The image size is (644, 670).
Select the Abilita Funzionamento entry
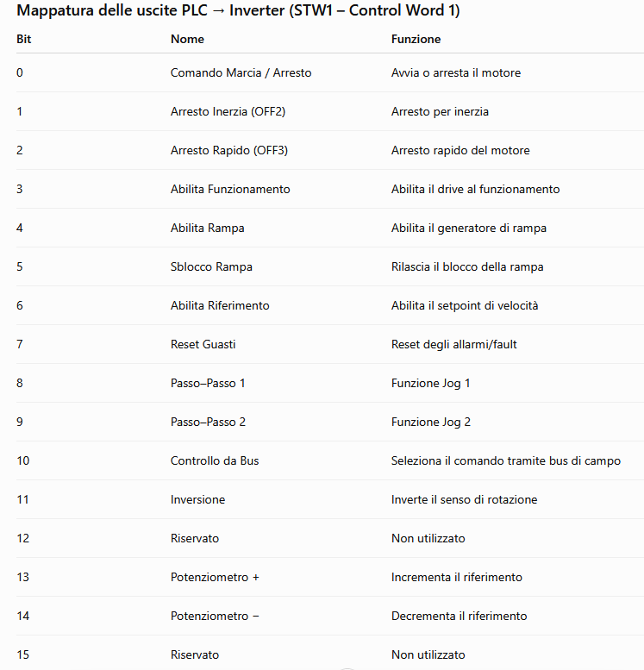click(230, 189)
